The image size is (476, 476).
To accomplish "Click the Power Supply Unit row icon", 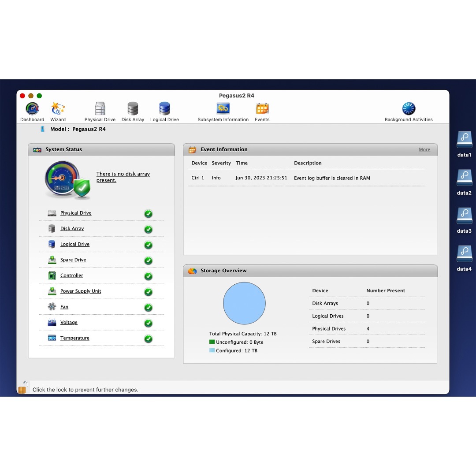I will (x=52, y=291).
